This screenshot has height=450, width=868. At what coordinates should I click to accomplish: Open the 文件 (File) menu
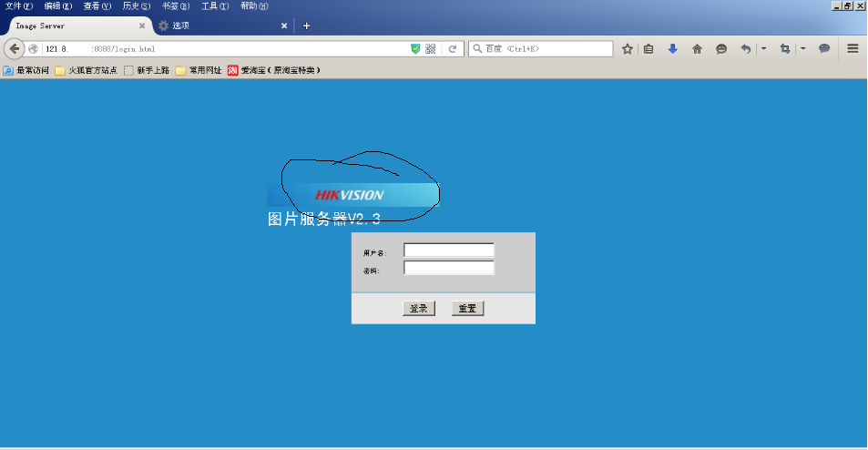tap(18, 5)
